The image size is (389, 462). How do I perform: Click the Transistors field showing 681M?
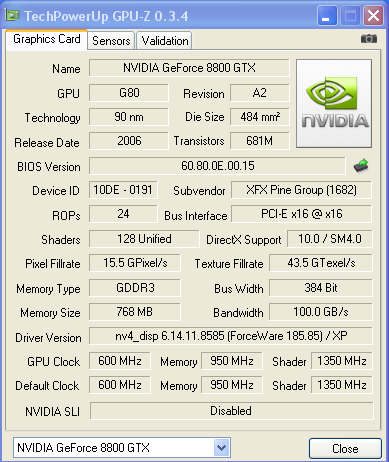pyautogui.click(x=259, y=141)
